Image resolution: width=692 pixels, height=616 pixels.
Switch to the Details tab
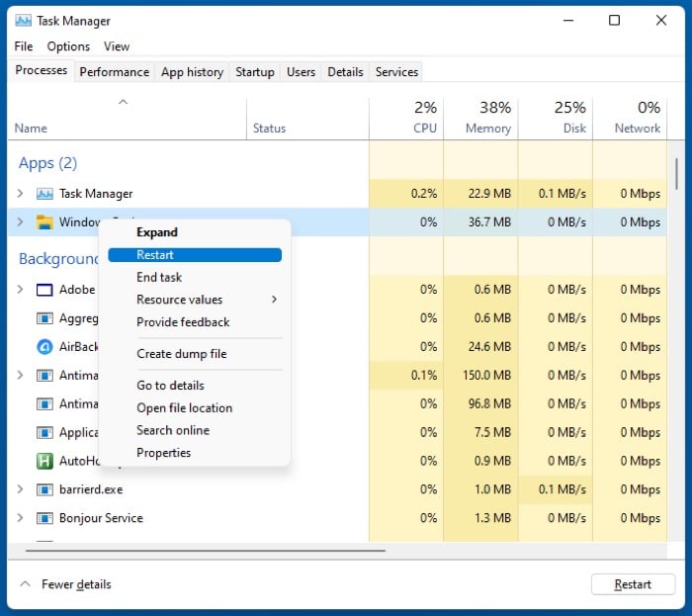345,72
